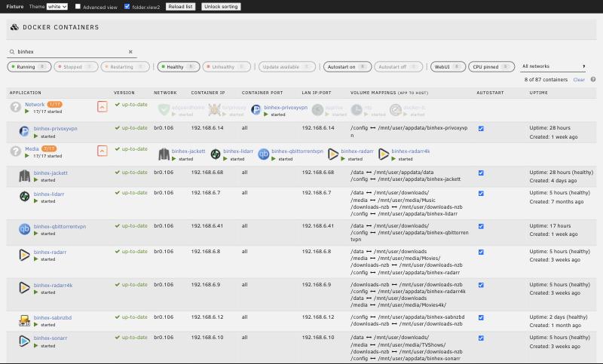The height and width of the screenshot is (364, 603).
Task: Toggle the Unhealthy filter chip
Action: point(227,66)
